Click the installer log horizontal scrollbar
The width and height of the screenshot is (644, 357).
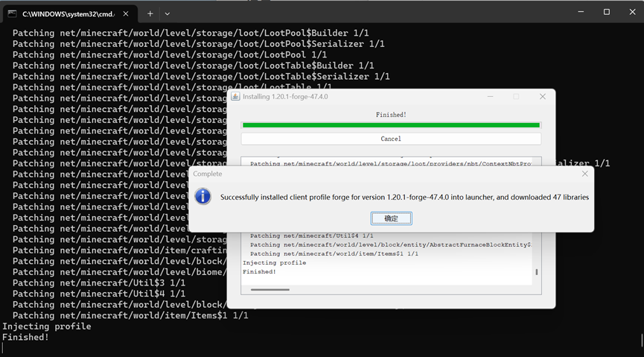270,289
